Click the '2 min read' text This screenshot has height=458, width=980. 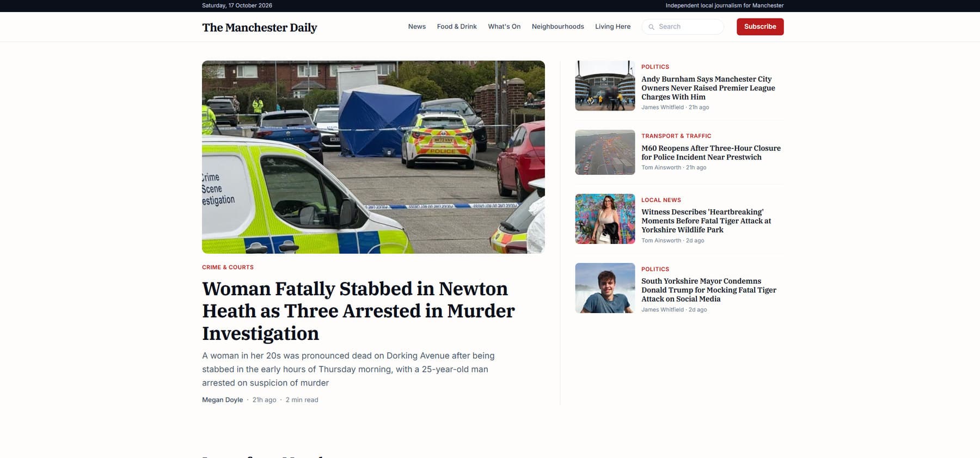click(302, 400)
